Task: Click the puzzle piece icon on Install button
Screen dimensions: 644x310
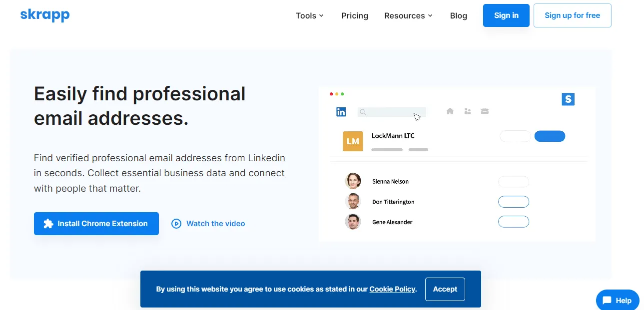Action: 48,224
